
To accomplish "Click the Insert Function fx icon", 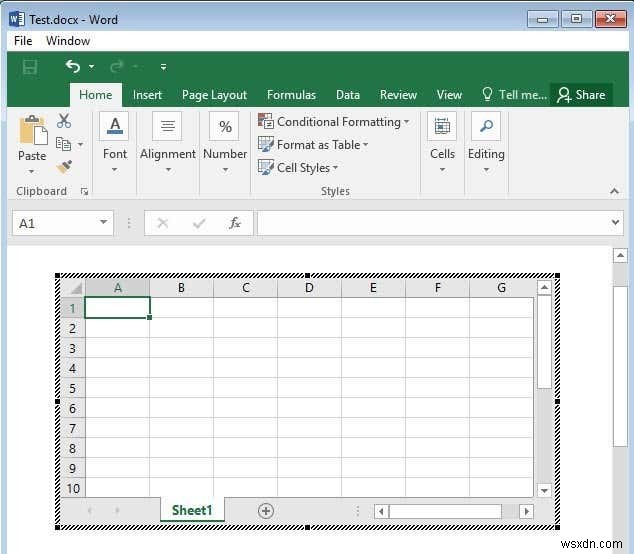I will click(235, 223).
